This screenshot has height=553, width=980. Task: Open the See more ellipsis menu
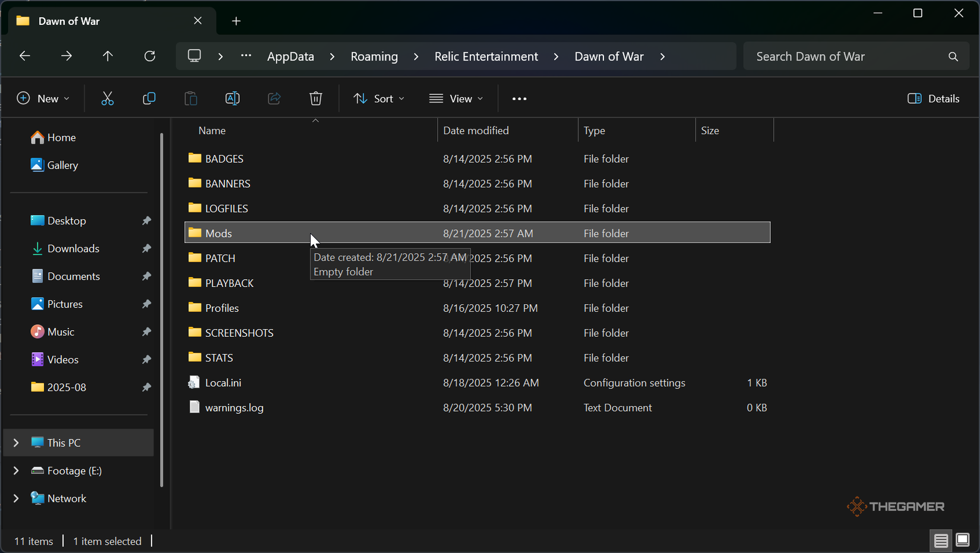pos(519,98)
